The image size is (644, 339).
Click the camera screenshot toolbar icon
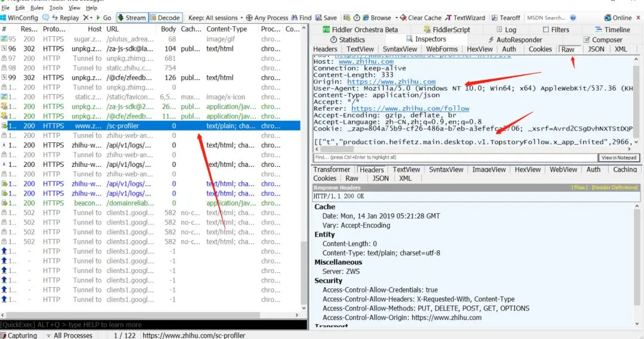[346, 18]
